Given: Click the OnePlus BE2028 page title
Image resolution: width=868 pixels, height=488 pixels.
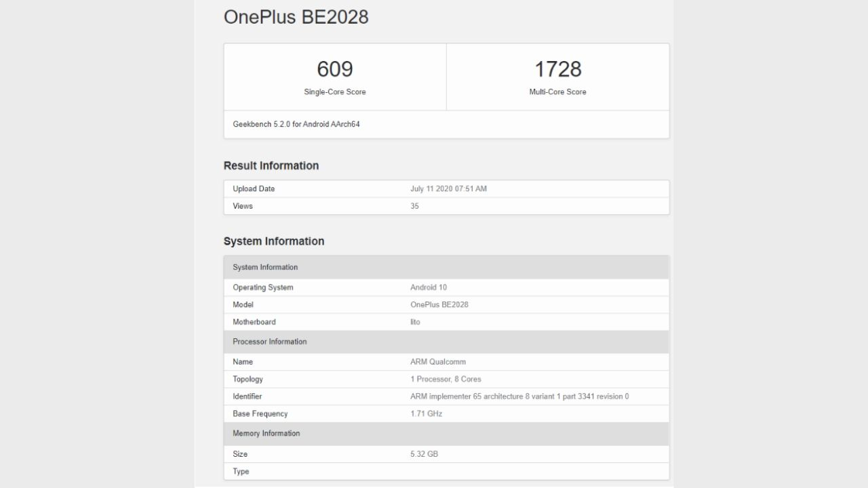Looking at the screenshot, I should (x=296, y=17).
